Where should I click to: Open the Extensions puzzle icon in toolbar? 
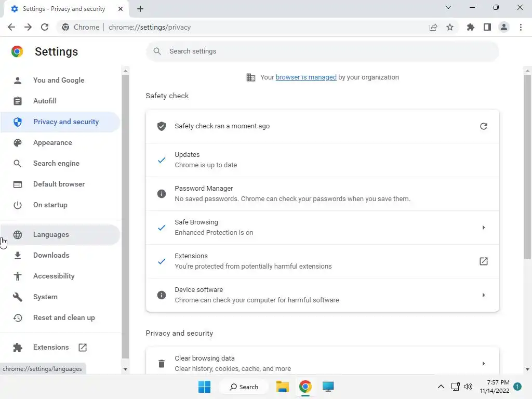(471, 27)
